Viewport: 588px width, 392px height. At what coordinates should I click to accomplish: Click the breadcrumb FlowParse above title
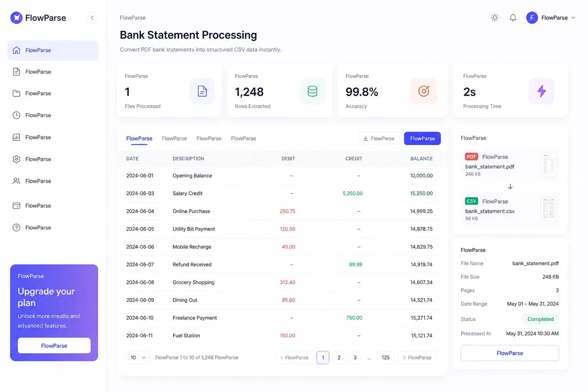click(132, 18)
